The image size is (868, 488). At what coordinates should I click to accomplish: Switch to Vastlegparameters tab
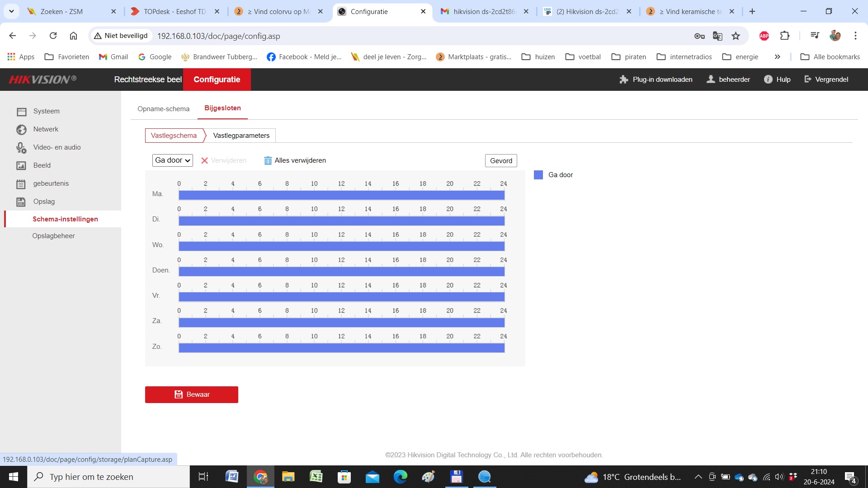point(241,136)
